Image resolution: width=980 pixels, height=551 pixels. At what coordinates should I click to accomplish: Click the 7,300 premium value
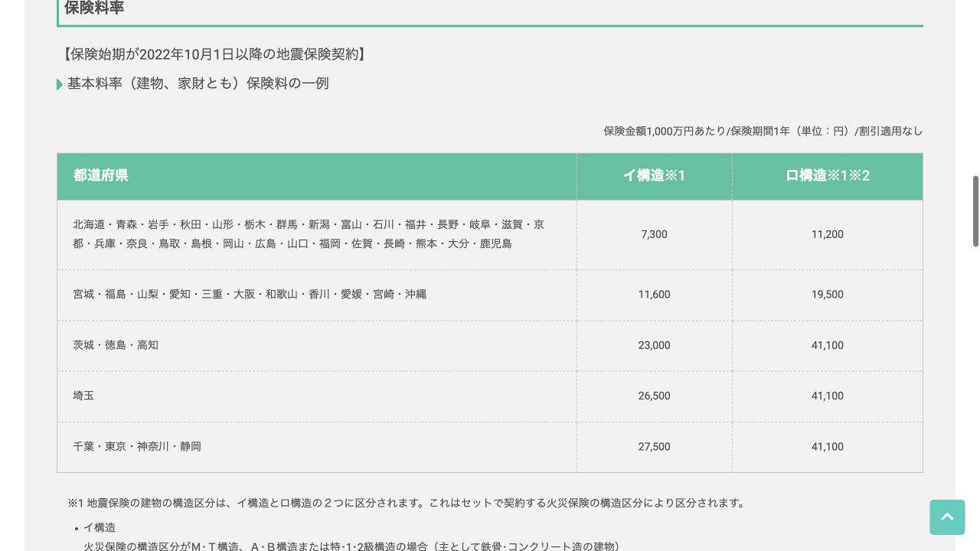click(654, 234)
